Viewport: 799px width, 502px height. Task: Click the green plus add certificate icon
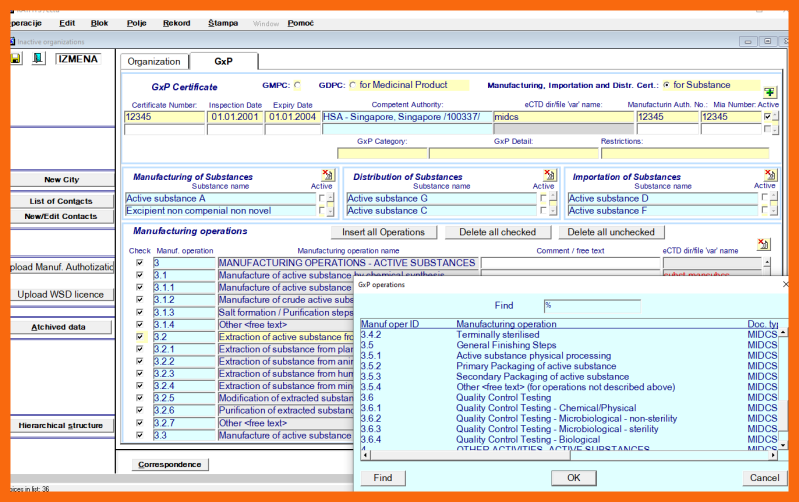coord(770,92)
